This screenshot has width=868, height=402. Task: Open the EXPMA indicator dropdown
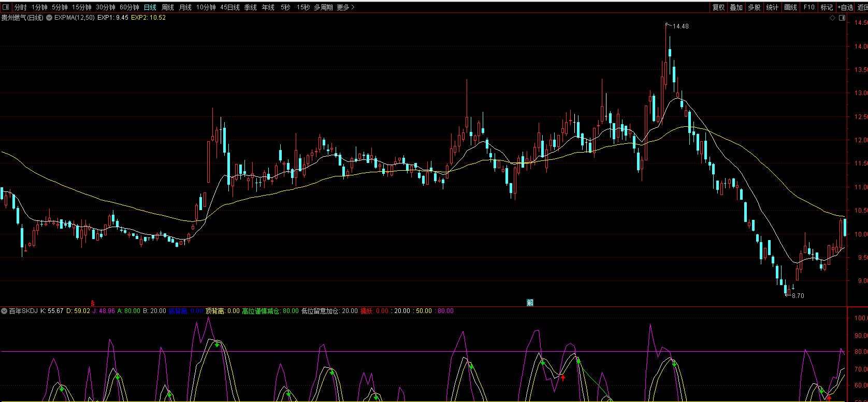click(x=50, y=18)
